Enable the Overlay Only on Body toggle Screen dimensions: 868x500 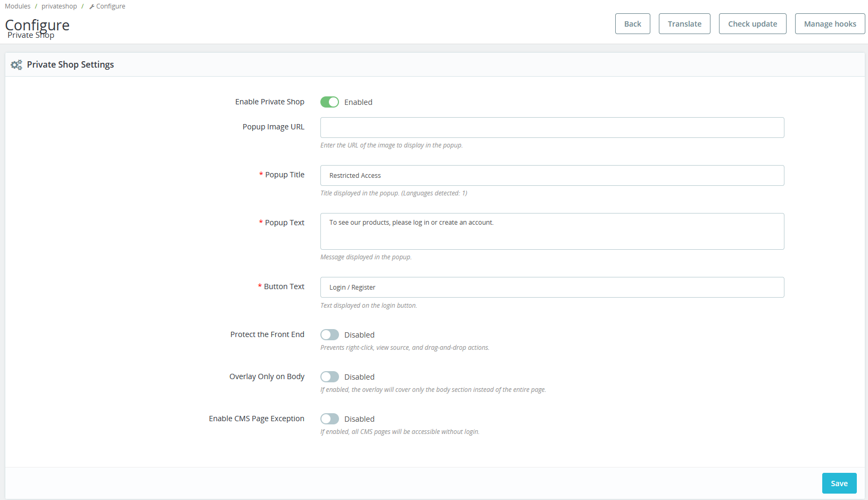point(329,376)
